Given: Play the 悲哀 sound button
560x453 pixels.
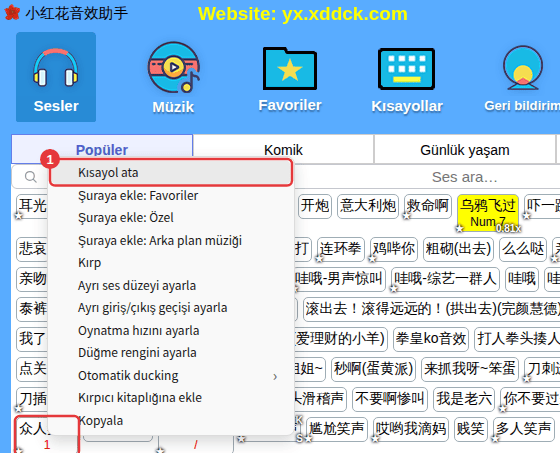Looking at the screenshot, I should click(32, 249).
